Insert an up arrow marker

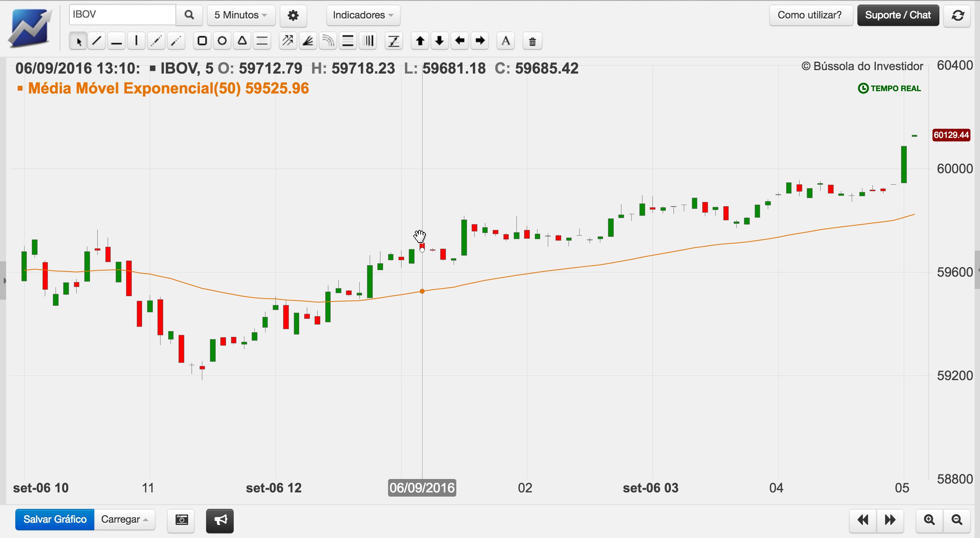click(420, 41)
